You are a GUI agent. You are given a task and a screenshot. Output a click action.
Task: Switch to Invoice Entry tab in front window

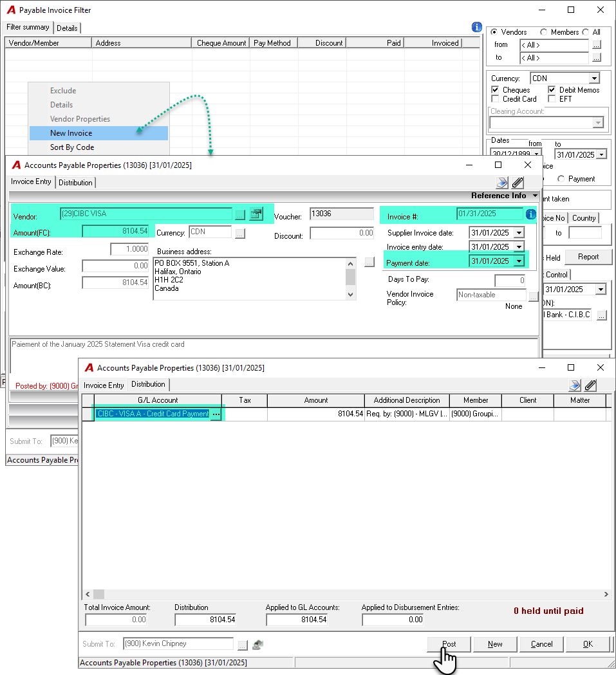coord(104,385)
